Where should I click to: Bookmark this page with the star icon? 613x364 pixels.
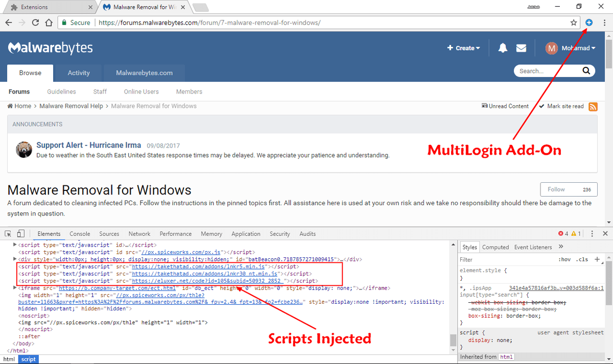tap(574, 22)
